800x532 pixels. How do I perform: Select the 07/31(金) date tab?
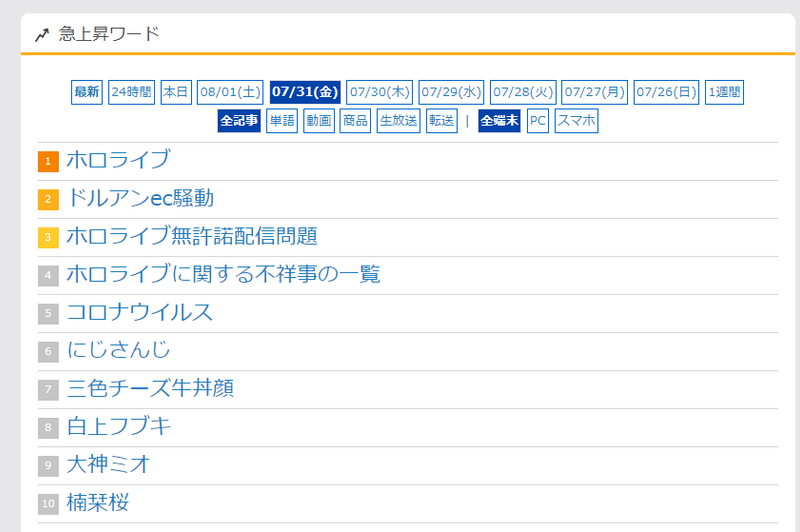(305, 92)
